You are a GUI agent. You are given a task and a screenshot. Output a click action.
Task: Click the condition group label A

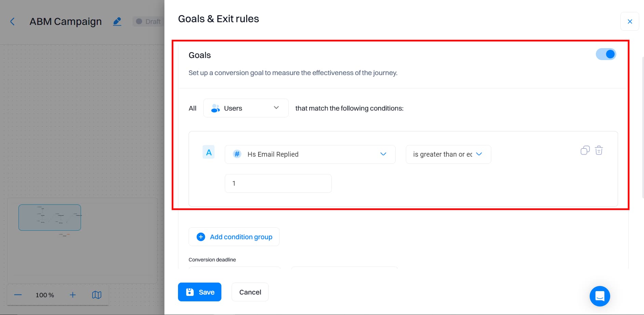[x=208, y=152]
